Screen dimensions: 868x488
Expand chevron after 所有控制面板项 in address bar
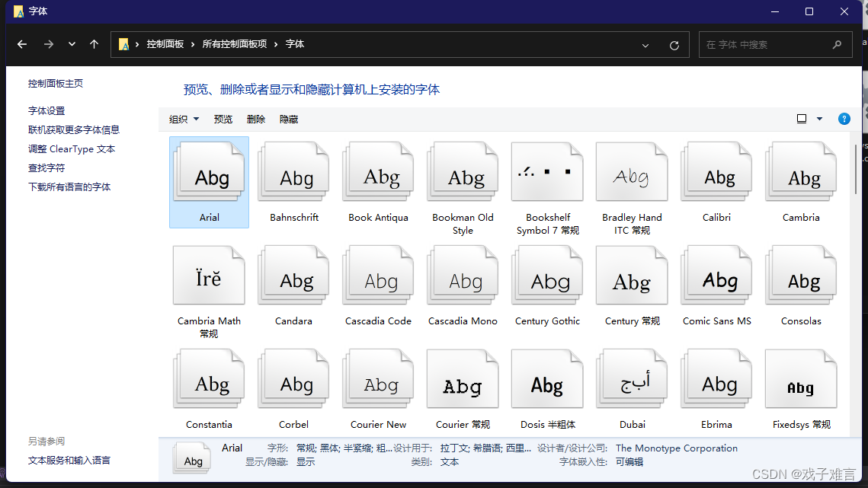[x=276, y=44]
